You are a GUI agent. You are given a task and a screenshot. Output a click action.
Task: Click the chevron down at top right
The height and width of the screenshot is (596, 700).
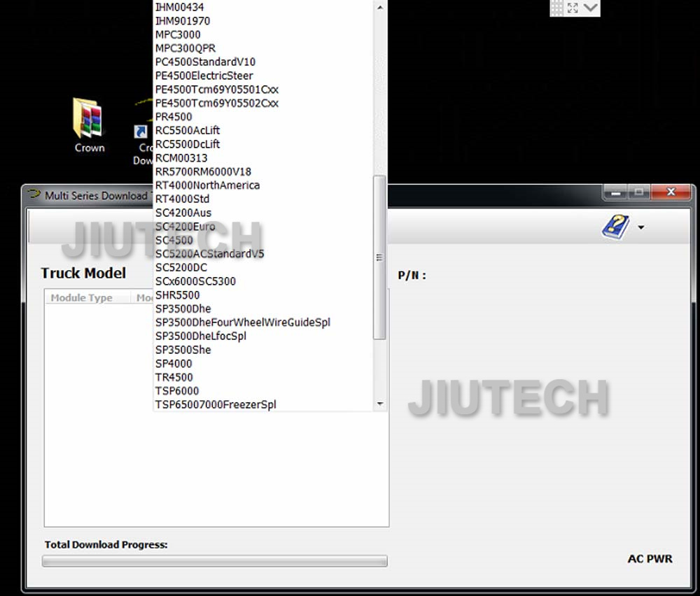pos(591,8)
